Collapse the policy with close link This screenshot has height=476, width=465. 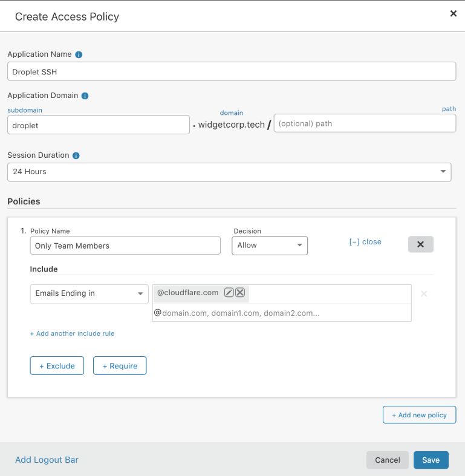coord(365,241)
